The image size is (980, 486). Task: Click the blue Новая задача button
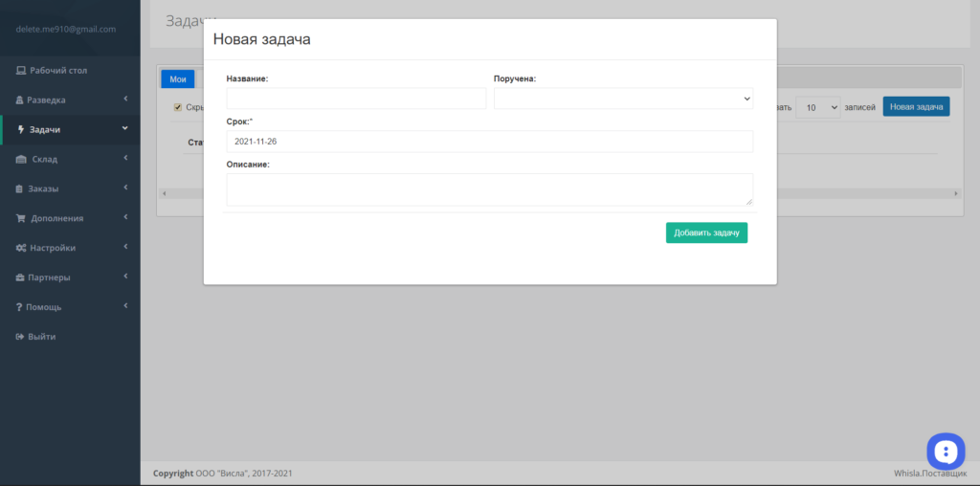click(916, 107)
